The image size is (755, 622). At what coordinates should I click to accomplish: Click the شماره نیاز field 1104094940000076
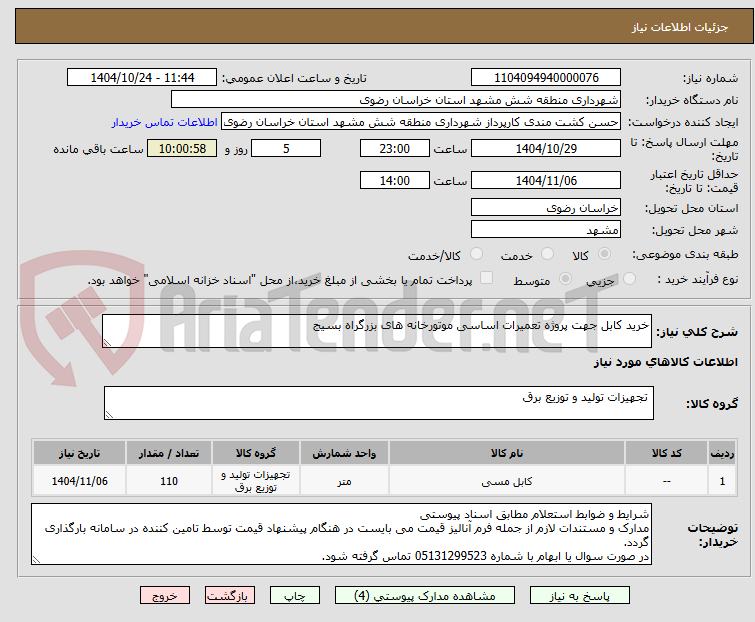click(546, 78)
